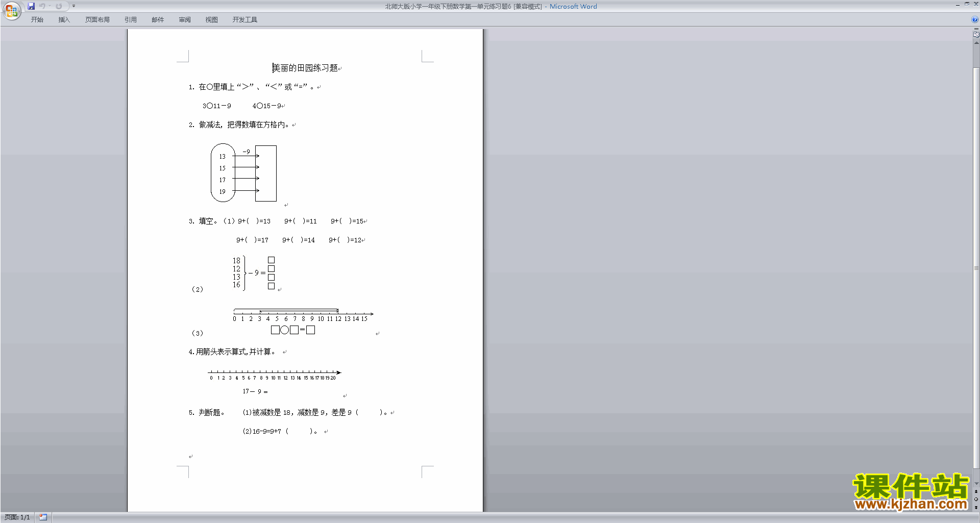Click the macro recording icon in the status bar

click(43, 517)
